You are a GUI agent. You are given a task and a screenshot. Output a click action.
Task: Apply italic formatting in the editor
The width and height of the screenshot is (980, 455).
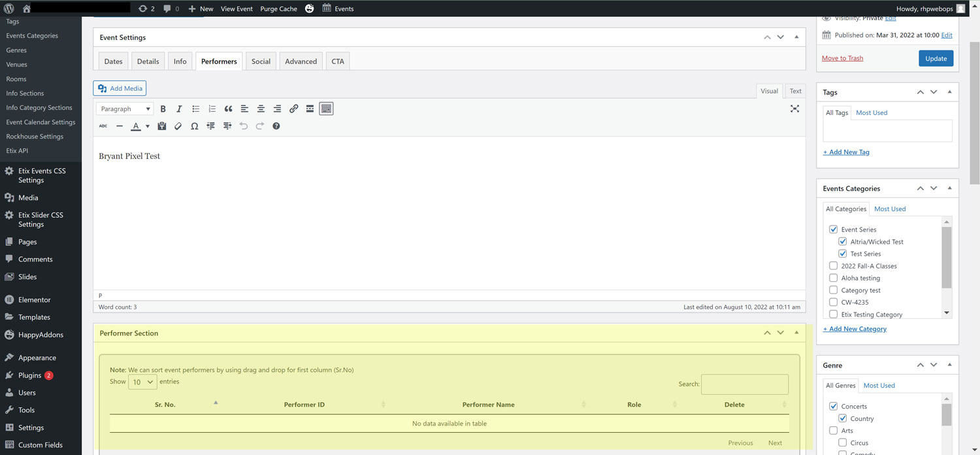179,109
